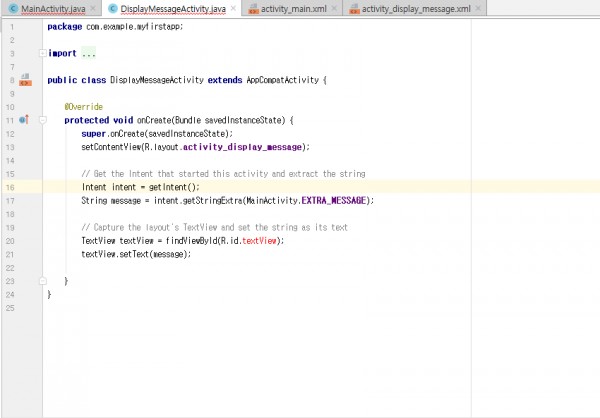Click the override method gutter icon at line 11
Screen dimensions: 600x418
[x=24, y=120]
